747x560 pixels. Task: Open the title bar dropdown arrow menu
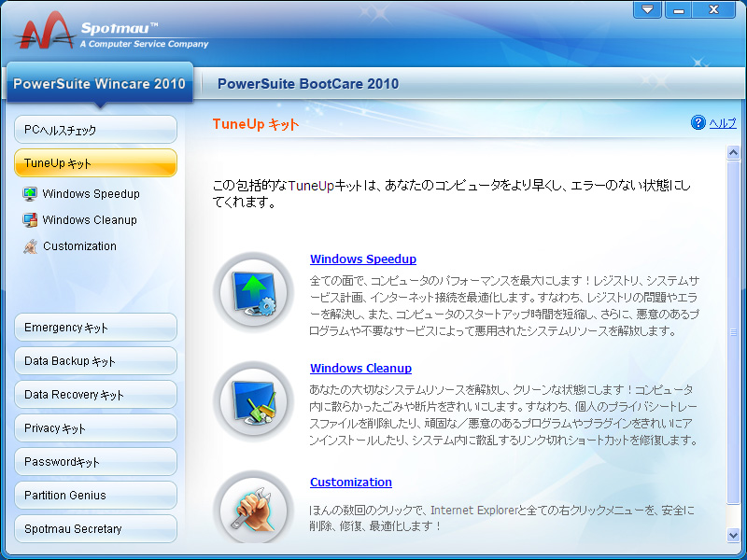click(x=647, y=9)
